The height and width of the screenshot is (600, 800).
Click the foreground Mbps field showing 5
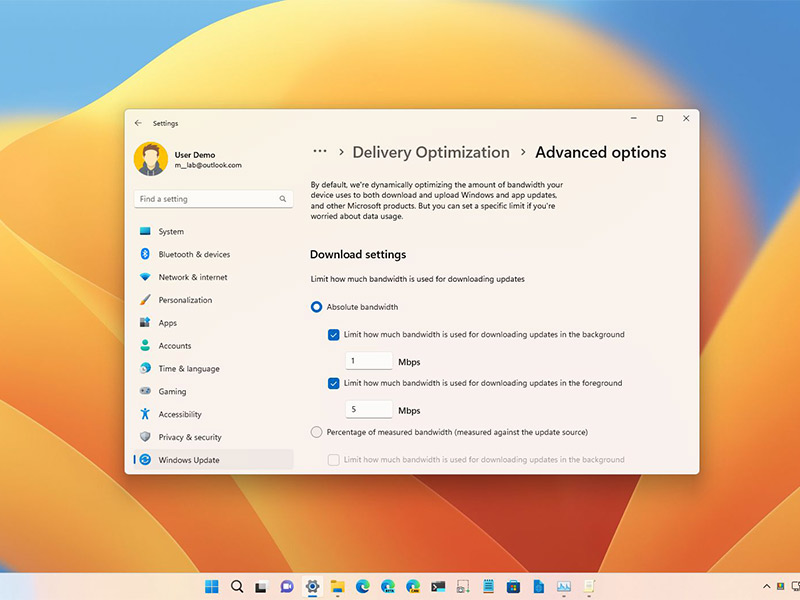coord(369,409)
